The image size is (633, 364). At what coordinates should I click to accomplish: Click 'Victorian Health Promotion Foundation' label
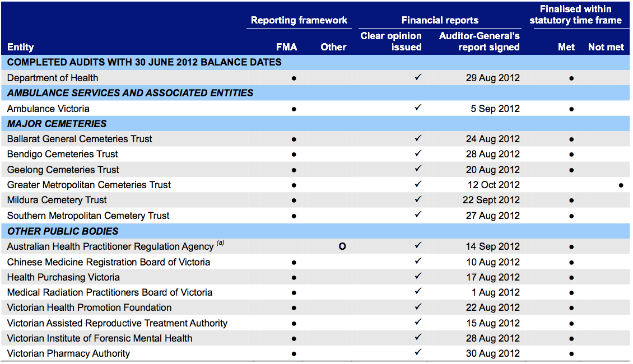[89, 307]
